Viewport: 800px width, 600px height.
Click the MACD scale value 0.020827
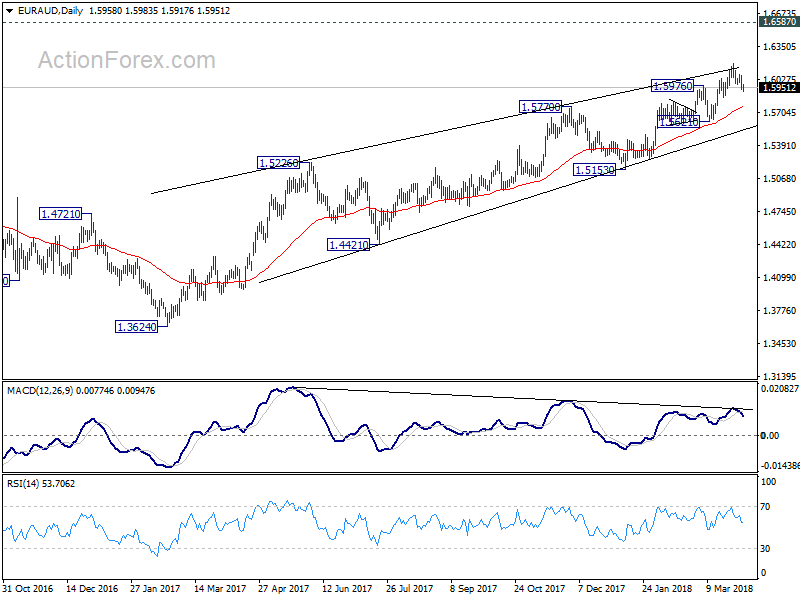click(x=780, y=389)
